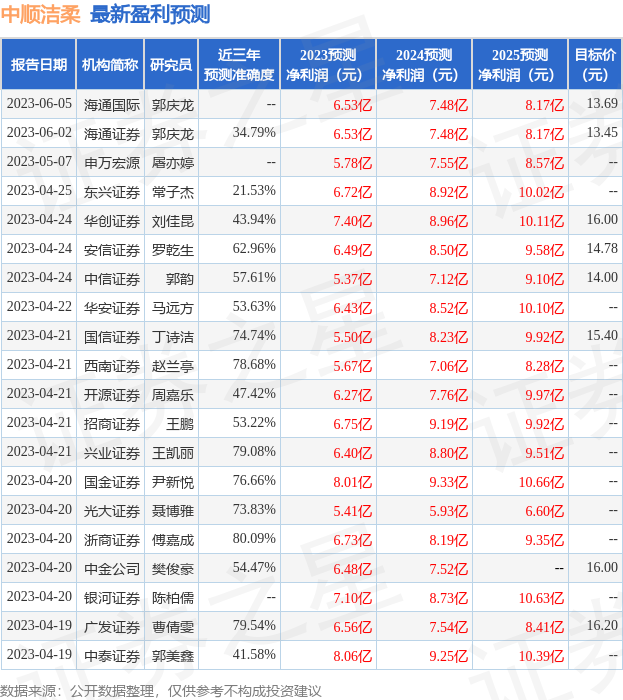Select the 光大证券 institution cell
Image resolution: width=623 pixels, height=700 pixels.
tap(112, 511)
